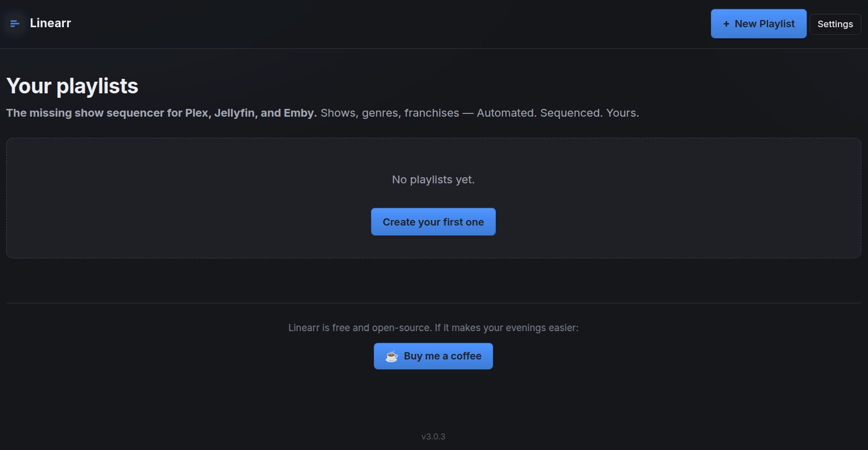Click the No playlists yet message
Image resolution: width=868 pixels, height=450 pixels.
(433, 179)
